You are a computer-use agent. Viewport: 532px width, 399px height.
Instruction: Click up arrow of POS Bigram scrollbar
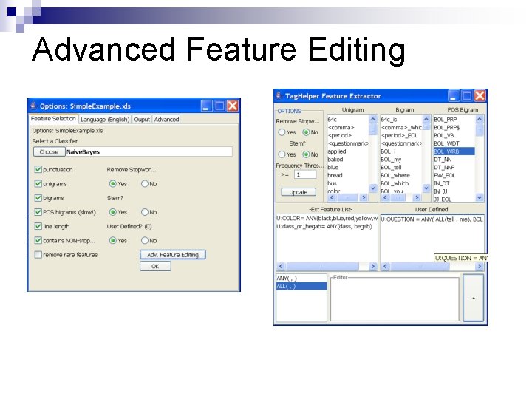click(x=480, y=119)
